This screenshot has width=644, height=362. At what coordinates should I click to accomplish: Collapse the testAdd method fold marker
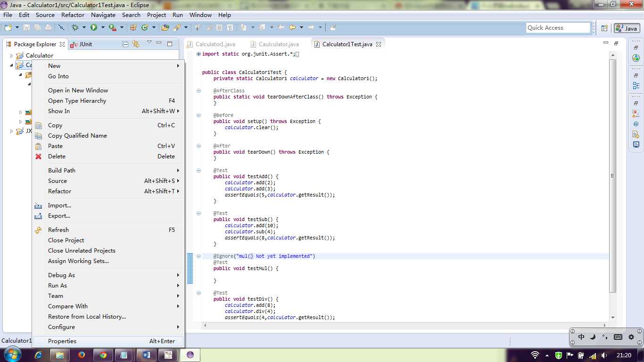click(199, 170)
